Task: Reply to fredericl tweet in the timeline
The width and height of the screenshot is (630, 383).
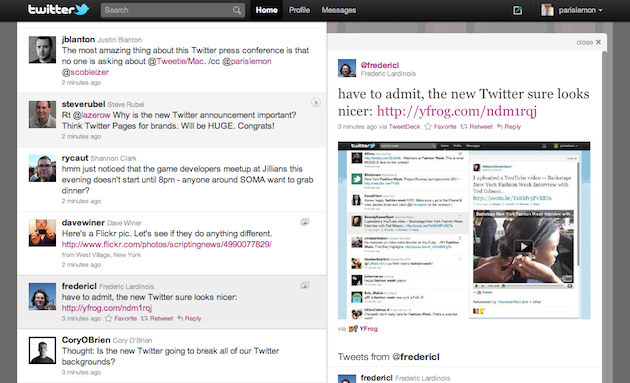Action: coord(189,318)
